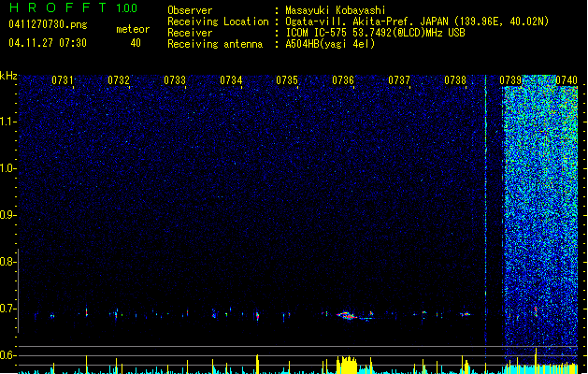Click the large meteor echo near 0736
Viewport: 588px width, 374px height.
(x=348, y=315)
